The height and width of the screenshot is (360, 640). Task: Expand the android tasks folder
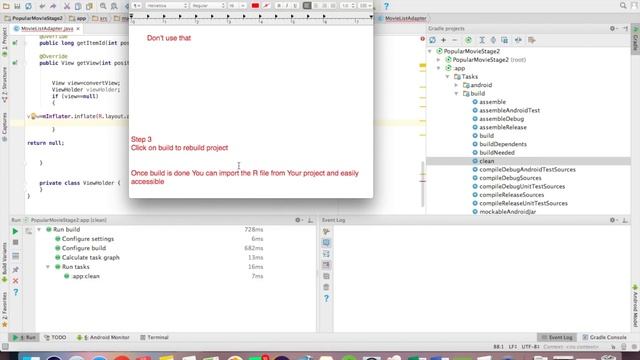pos(457,85)
